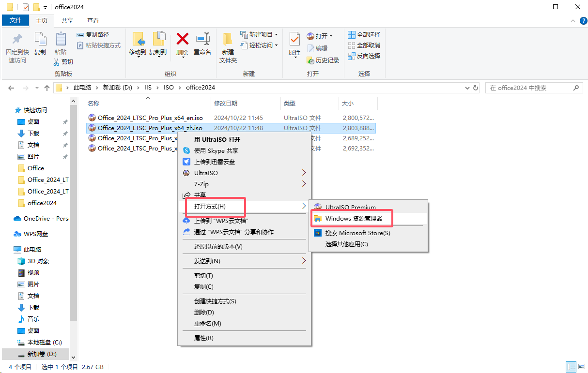Choose Windows 资源管理器 from submenu
The width and height of the screenshot is (588, 373).
(354, 219)
